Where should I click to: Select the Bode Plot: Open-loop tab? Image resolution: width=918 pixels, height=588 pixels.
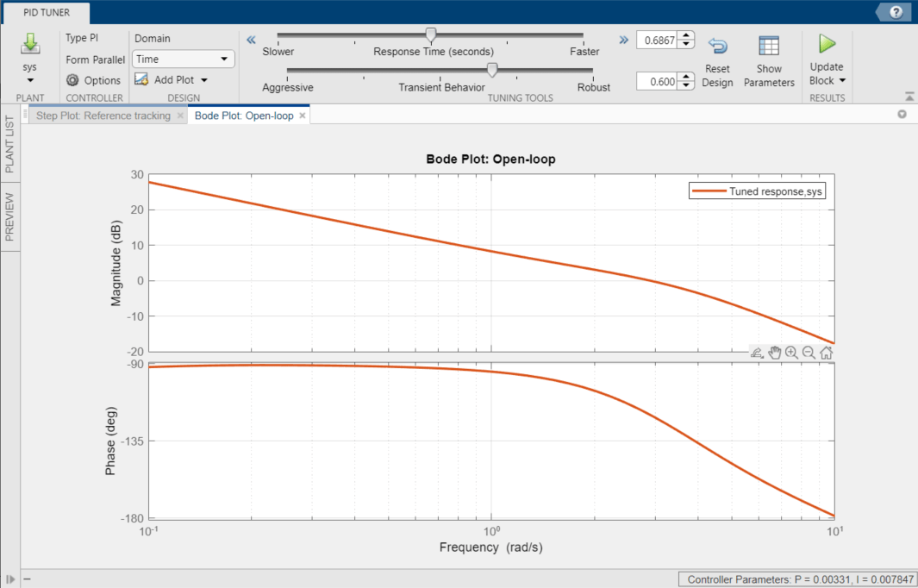click(244, 116)
